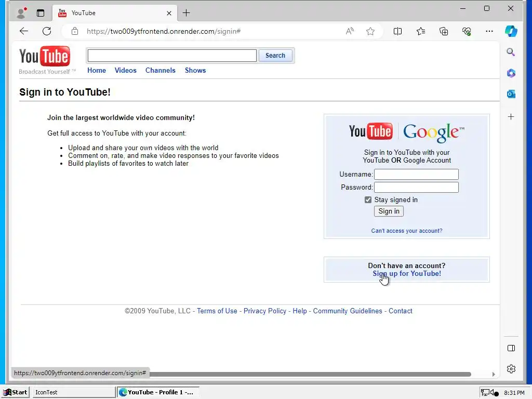
Task: Click the scrollbar right arrow
Action: 494,374
